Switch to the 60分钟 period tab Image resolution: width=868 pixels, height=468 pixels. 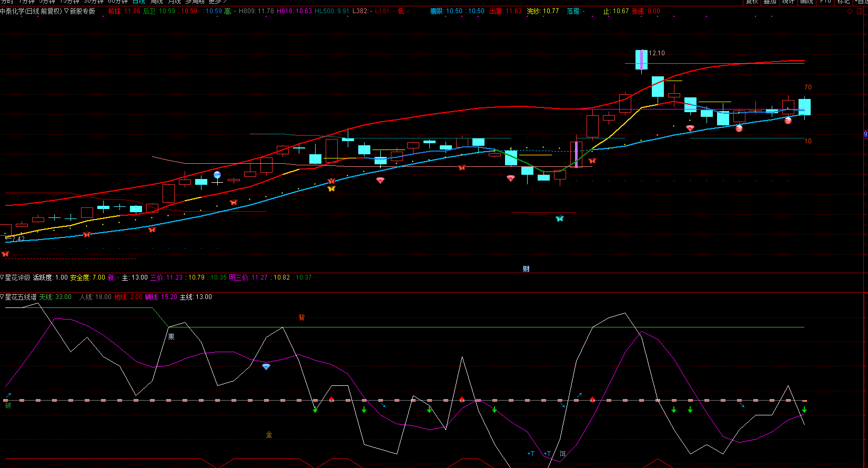118,2
